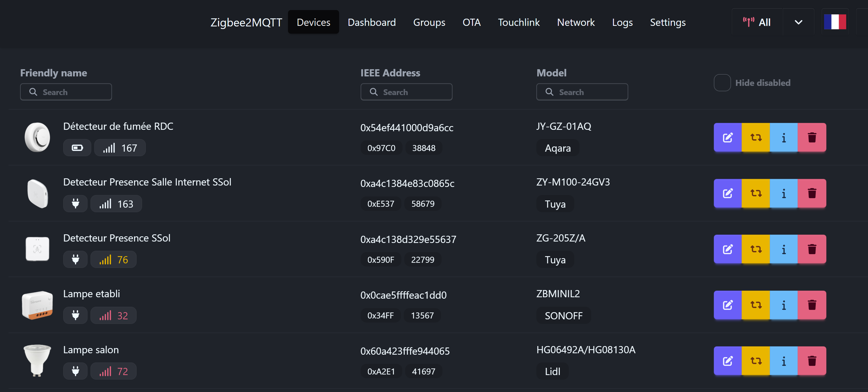
Task: Click Permit join All button
Action: pyautogui.click(x=757, y=22)
